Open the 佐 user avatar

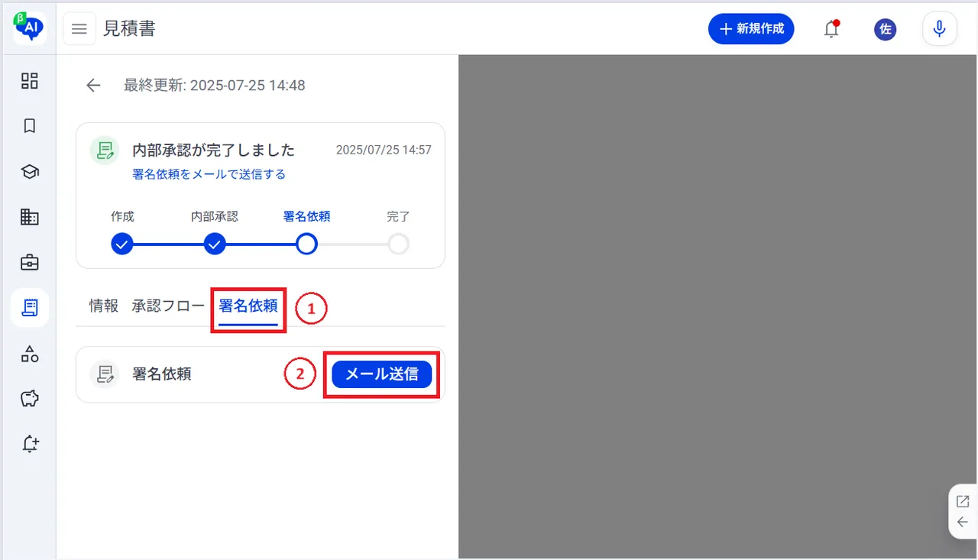point(886,29)
